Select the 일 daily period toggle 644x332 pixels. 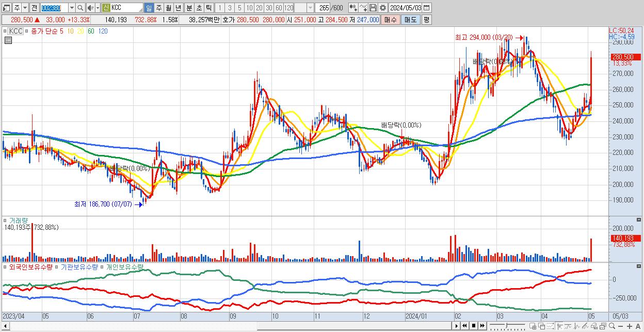point(149,8)
